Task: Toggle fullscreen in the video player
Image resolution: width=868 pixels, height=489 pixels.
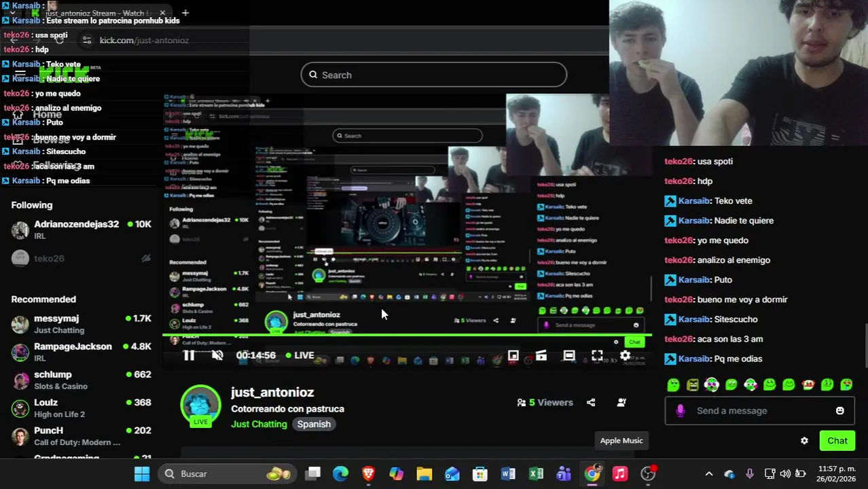Action: pos(597,355)
